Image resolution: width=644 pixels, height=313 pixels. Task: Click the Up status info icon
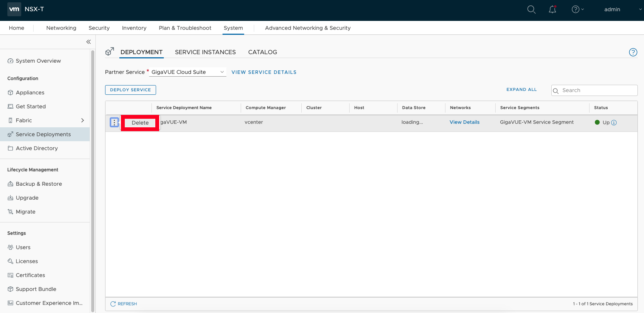(614, 123)
